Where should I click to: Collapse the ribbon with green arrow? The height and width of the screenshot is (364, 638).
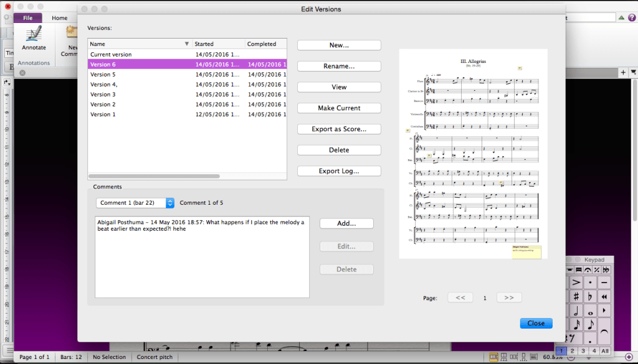(x=621, y=17)
